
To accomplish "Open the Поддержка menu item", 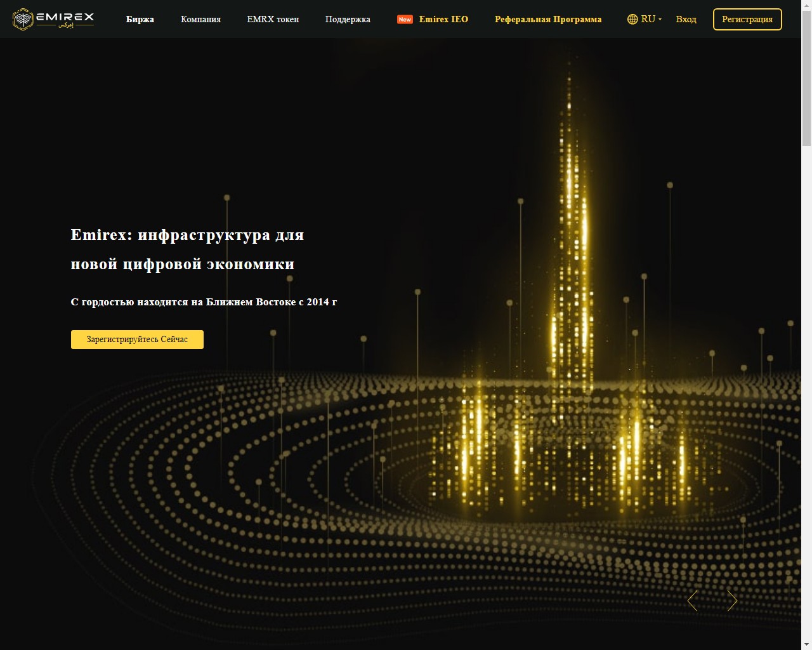I will pyautogui.click(x=348, y=19).
